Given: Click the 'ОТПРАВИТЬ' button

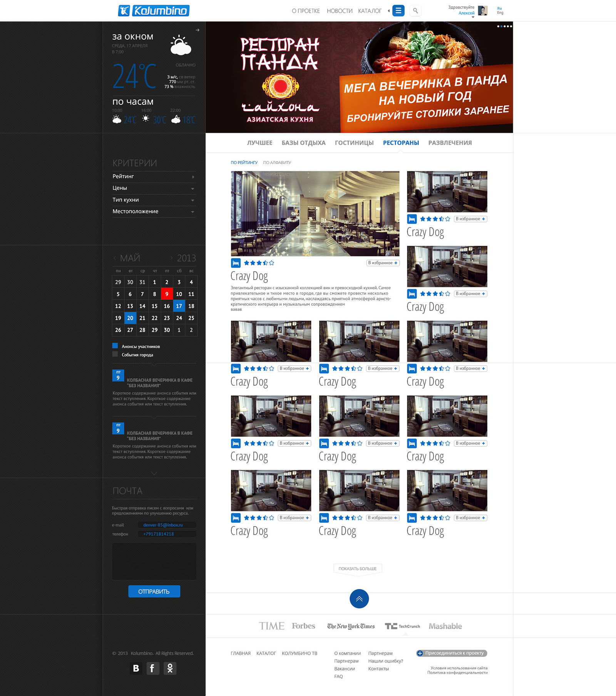Looking at the screenshot, I should click(x=154, y=591).
